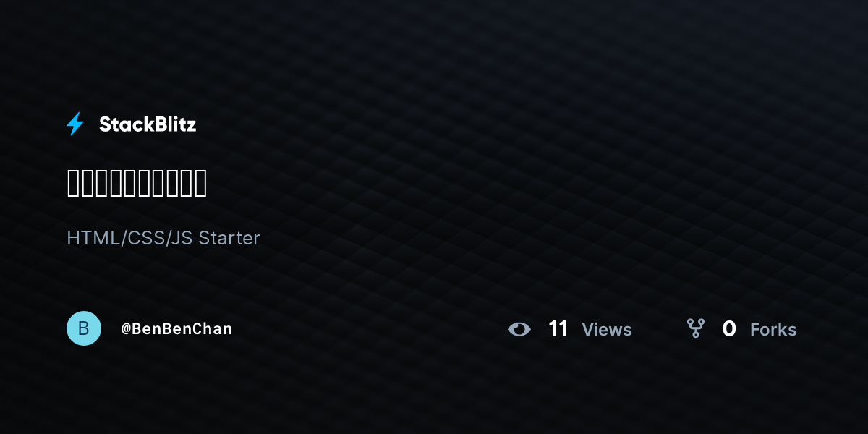868x434 pixels.
Task: Click the 11 views count number
Action: pos(558,329)
